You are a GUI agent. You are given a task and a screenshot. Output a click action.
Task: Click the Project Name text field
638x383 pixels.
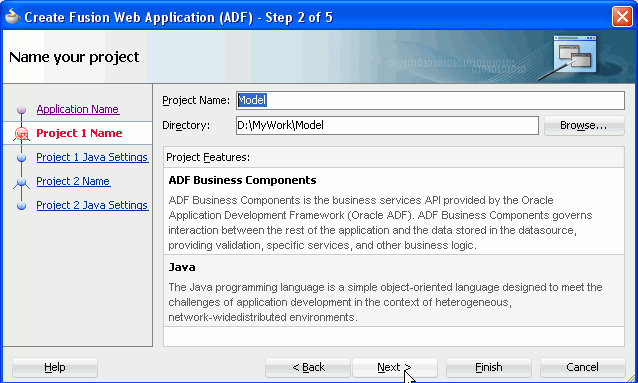[x=430, y=100]
